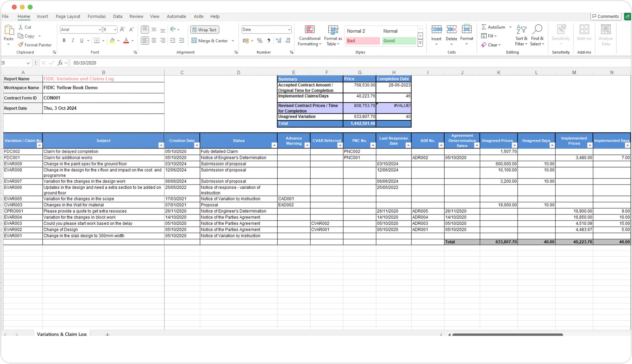Open Conditional Formatting options
The height and width of the screenshot is (364, 632).
310,36
